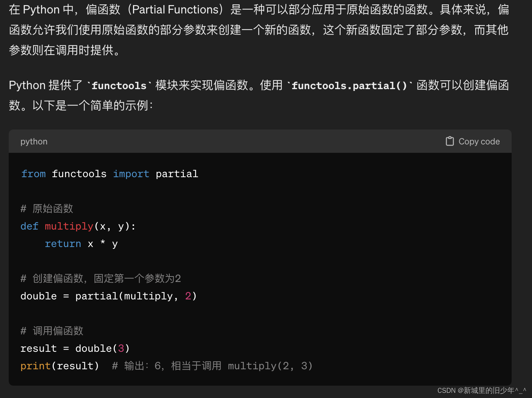Click the 'return x * y' line

point(81,244)
